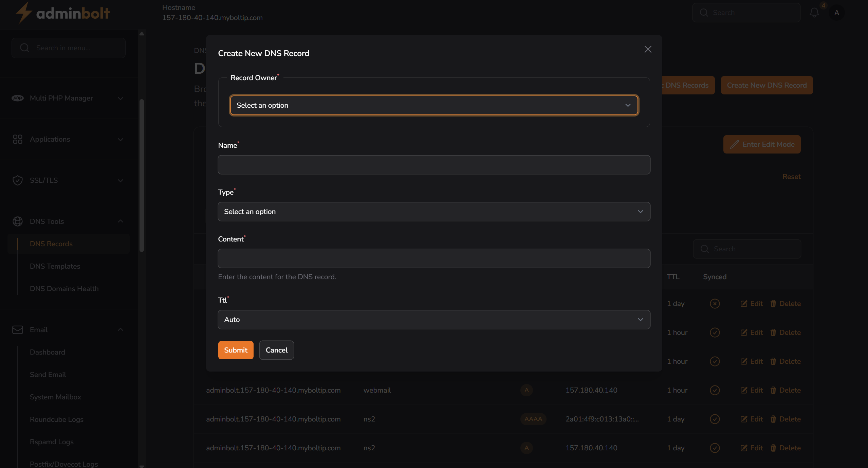The width and height of the screenshot is (868, 468).
Task: Select the SSL/TLS shield icon
Action: [x=18, y=180]
